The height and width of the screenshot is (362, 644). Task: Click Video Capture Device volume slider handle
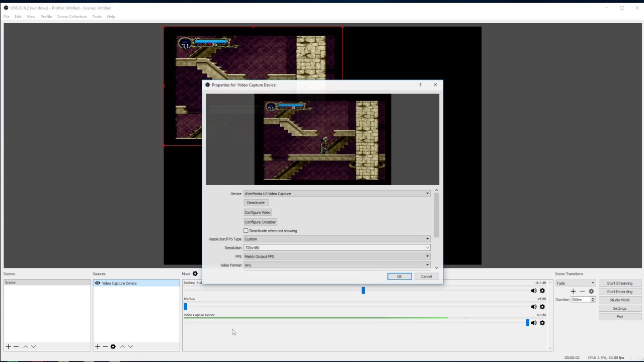[x=527, y=323]
